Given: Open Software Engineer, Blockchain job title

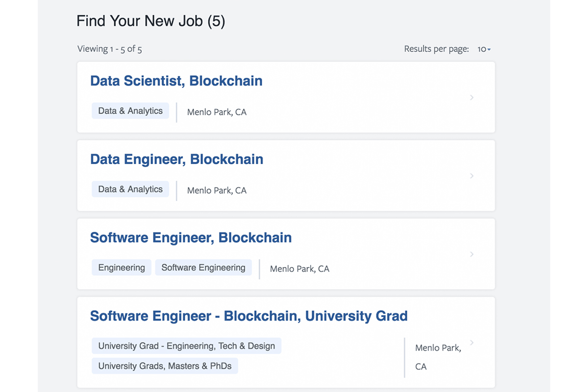Looking at the screenshot, I should pyautogui.click(x=191, y=238).
